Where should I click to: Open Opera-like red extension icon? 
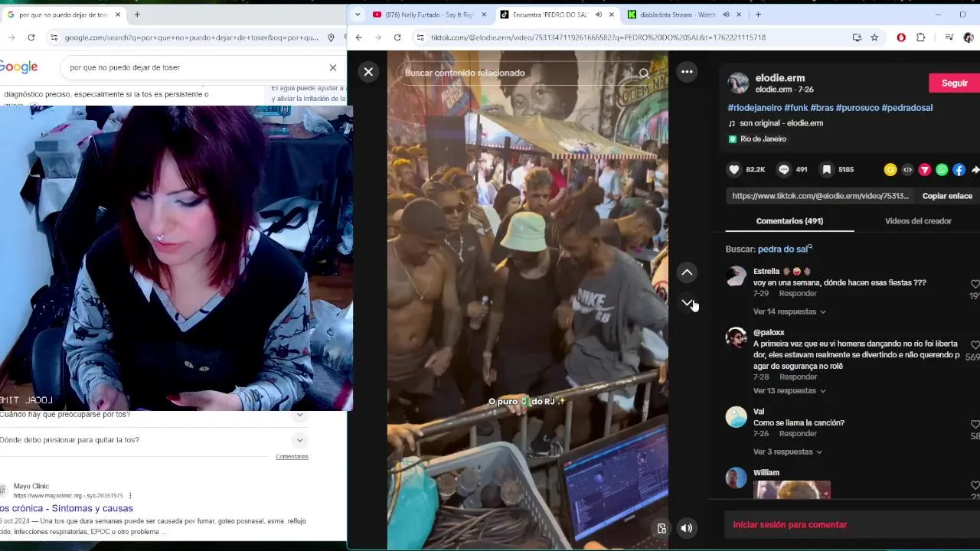click(901, 37)
